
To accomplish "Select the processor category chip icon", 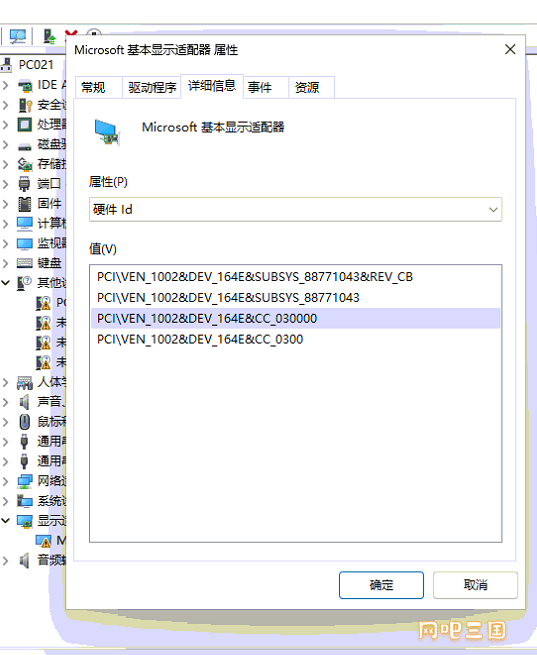I will click(x=25, y=124).
